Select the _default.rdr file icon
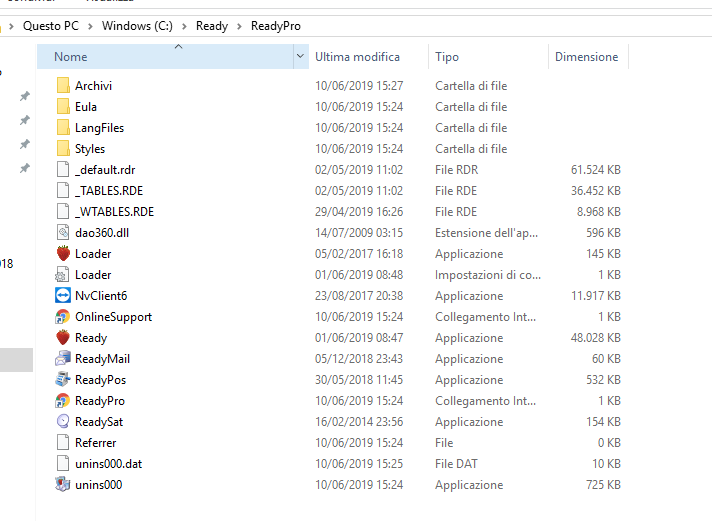The image size is (712, 521). coord(63,169)
